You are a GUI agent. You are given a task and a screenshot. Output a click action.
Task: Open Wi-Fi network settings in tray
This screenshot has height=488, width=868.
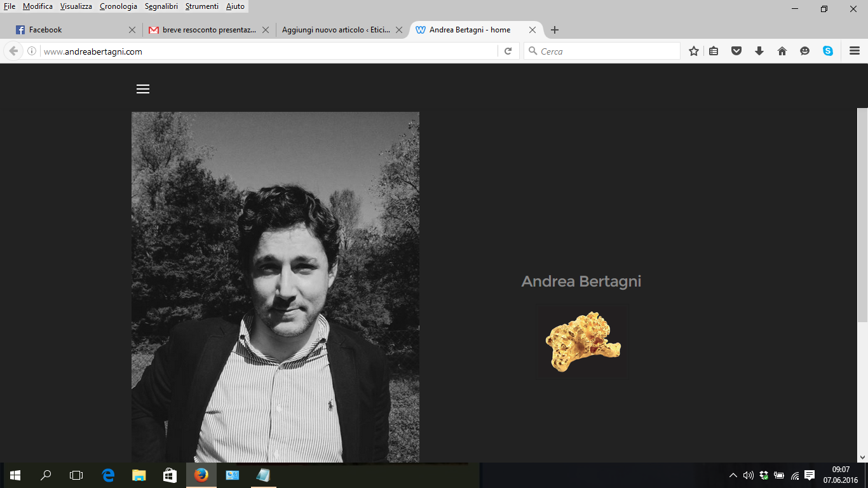point(795,475)
